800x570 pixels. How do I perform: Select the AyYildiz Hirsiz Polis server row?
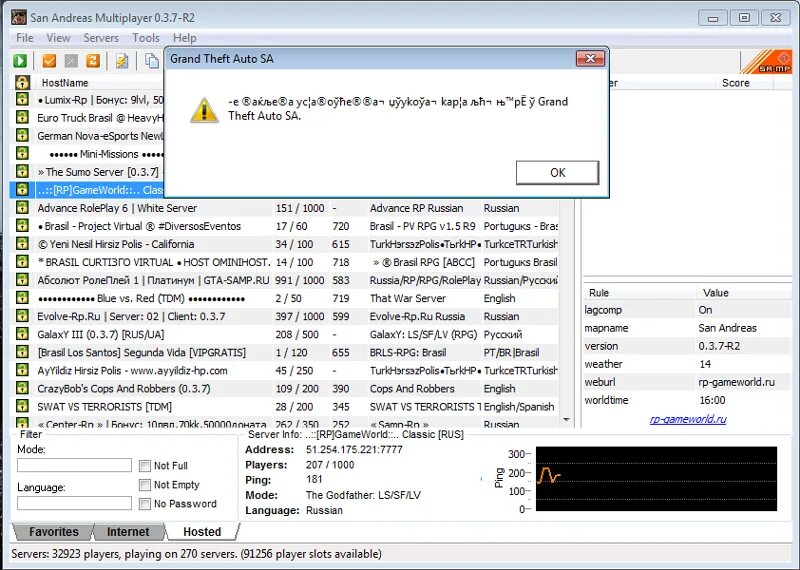[x=285, y=370]
